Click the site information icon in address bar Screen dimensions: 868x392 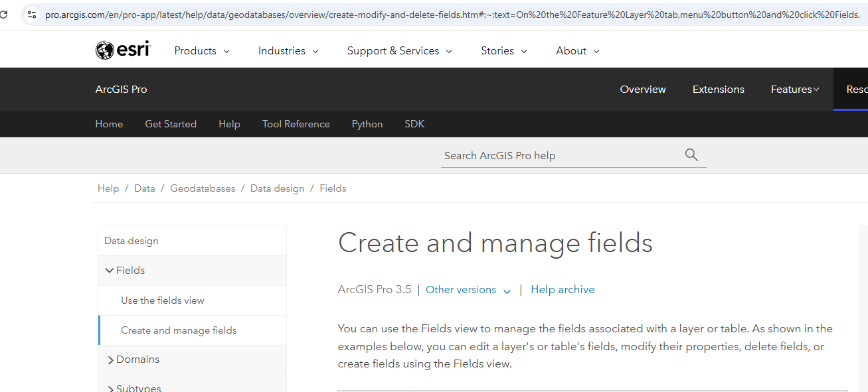[x=32, y=14]
